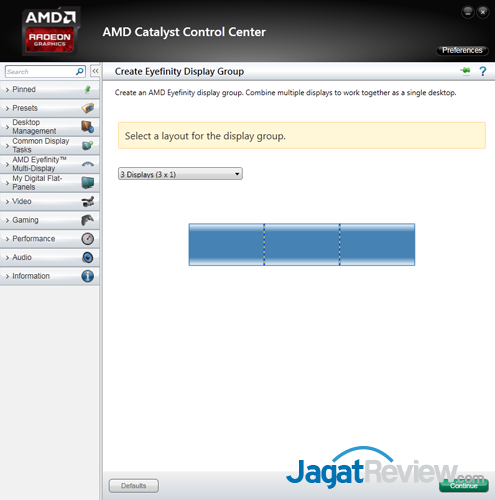Expand AMD Eyefinity Multi-Display chevron

pyautogui.click(x=7, y=164)
